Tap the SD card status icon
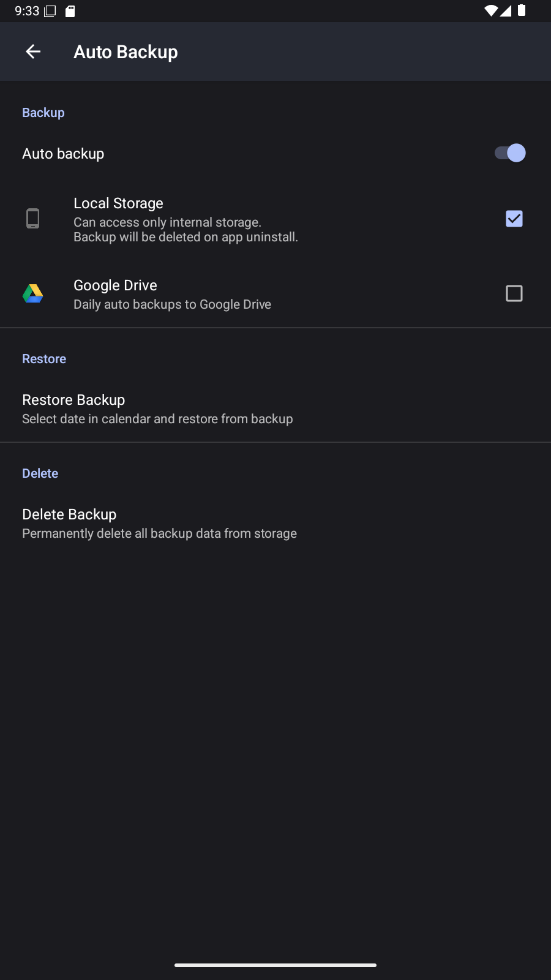The image size is (551, 980). tap(70, 11)
